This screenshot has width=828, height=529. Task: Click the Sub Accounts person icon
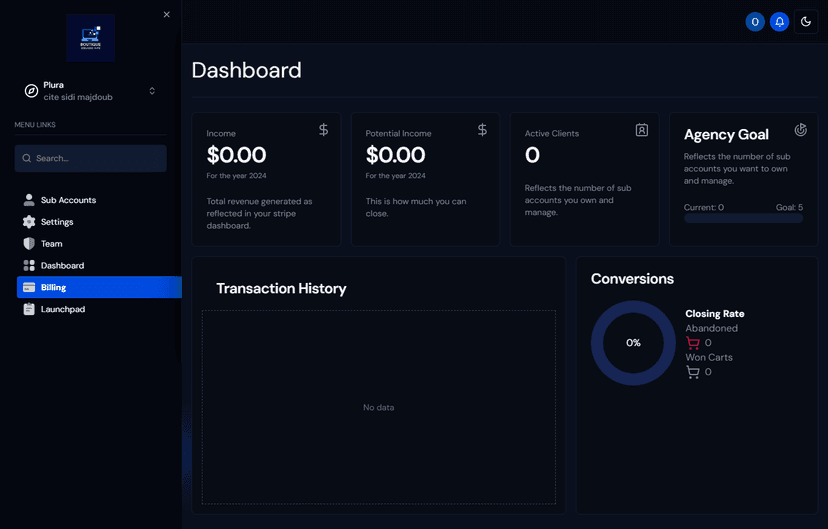click(x=29, y=200)
